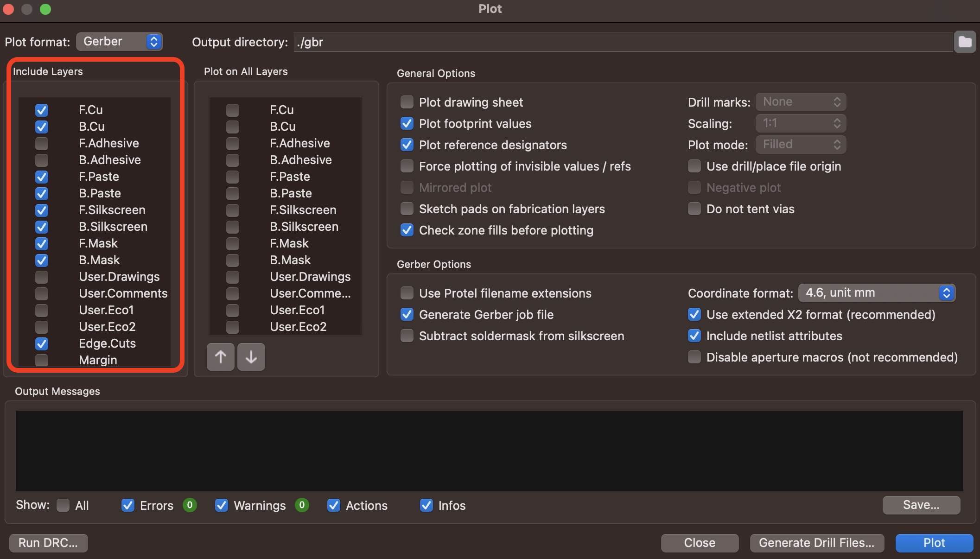Enable User.Comments in Include Layers
The height and width of the screenshot is (559, 980).
point(42,293)
